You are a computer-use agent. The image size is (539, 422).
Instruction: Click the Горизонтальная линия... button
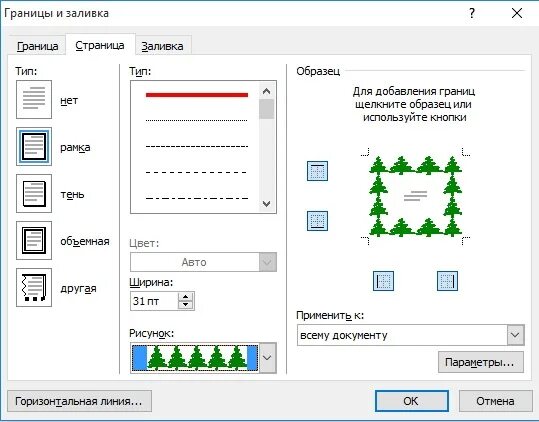pos(79,401)
